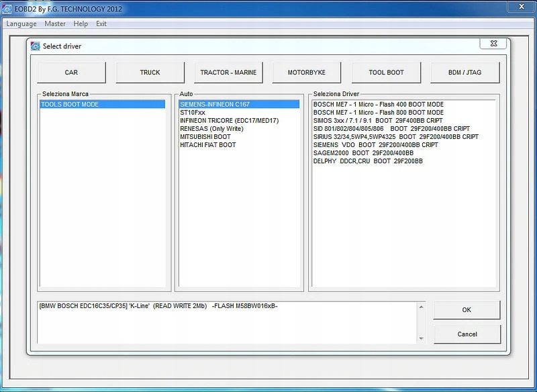
Task: Open the Language menu
Action: pos(21,23)
